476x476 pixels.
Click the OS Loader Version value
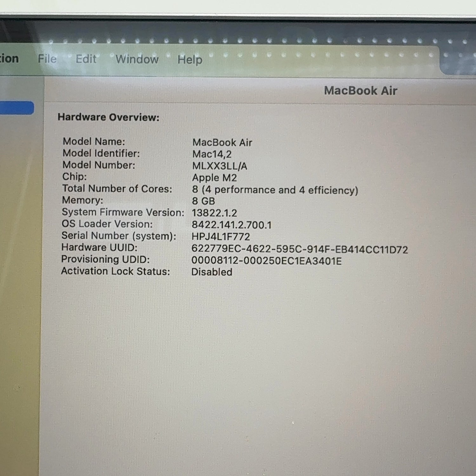pyautogui.click(x=232, y=225)
